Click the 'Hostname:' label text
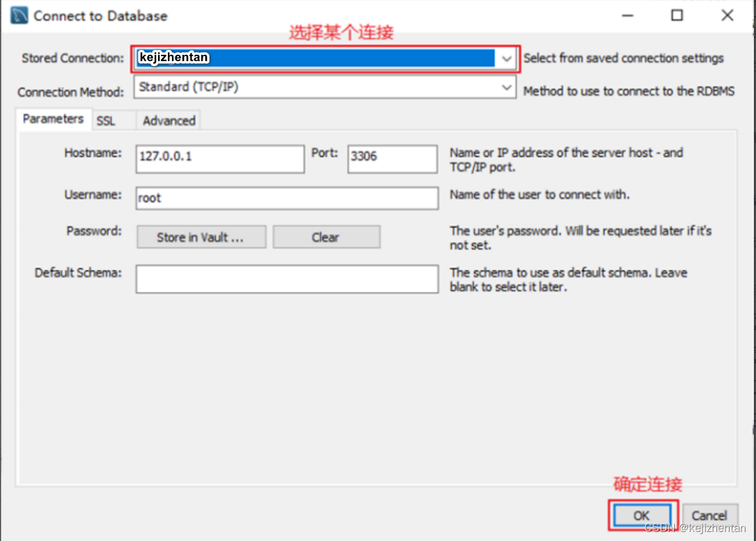The width and height of the screenshot is (756, 541). 93,153
